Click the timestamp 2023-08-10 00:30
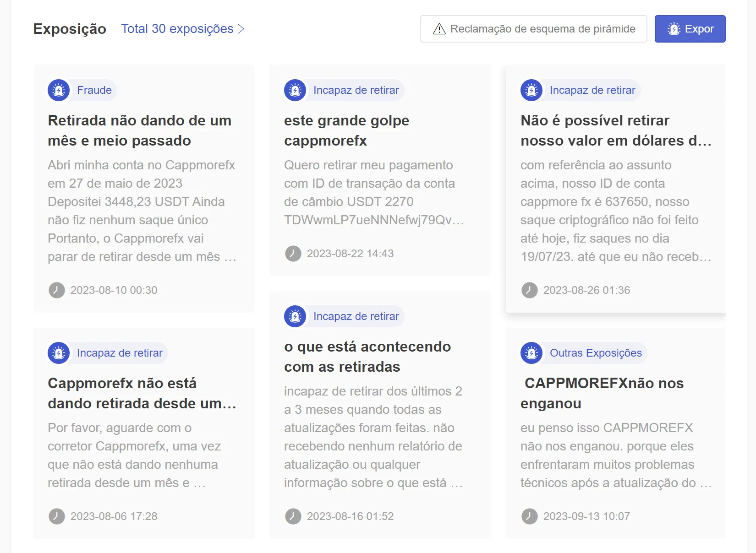The image size is (756, 553). tap(114, 290)
